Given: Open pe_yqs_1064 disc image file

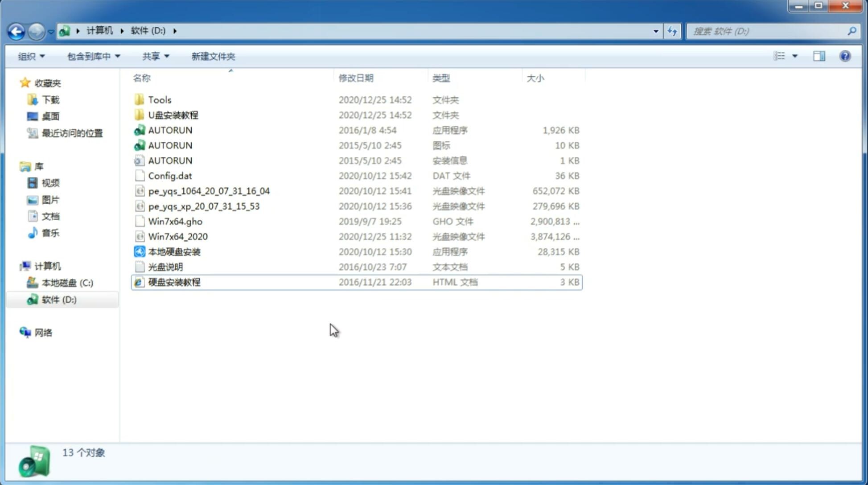Looking at the screenshot, I should [x=209, y=191].
